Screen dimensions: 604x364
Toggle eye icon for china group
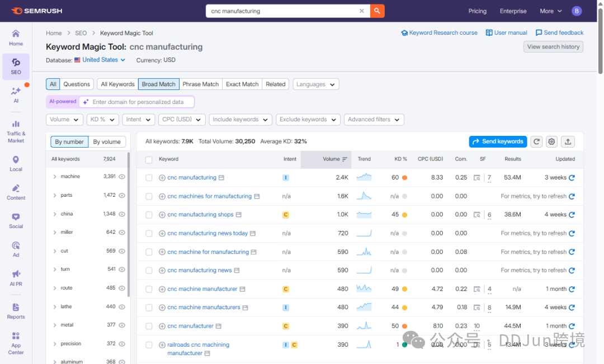coord(122,214)
